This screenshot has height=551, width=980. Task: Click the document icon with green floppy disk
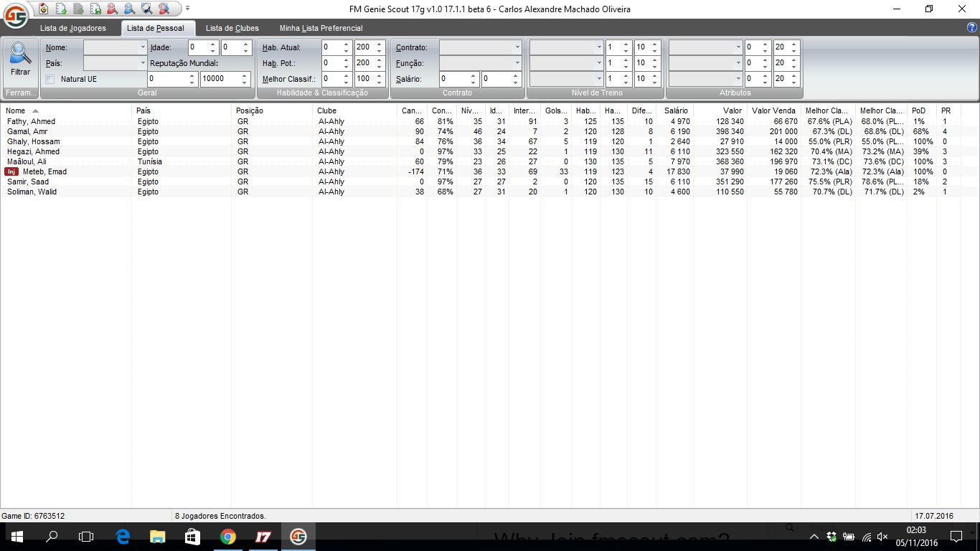pos(95,9)
